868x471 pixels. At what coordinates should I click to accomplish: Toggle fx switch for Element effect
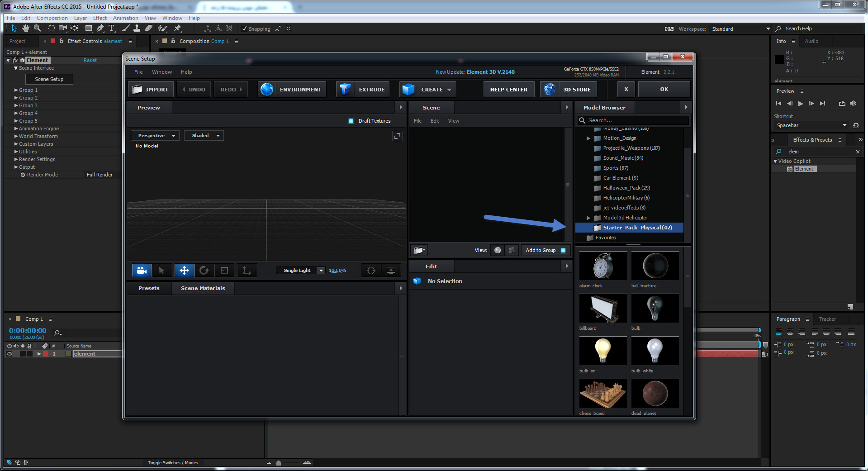(15, 60)
